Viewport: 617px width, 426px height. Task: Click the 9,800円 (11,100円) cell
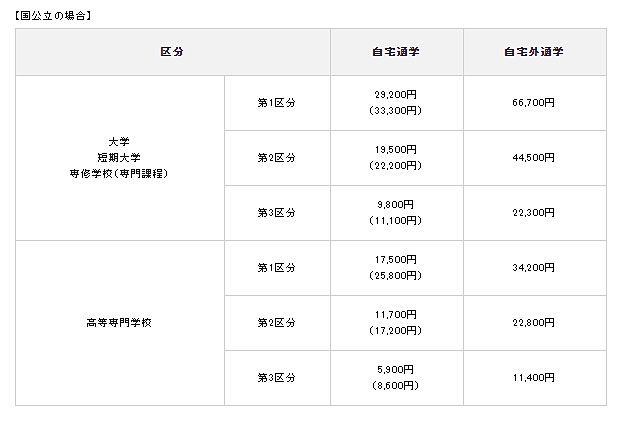coord(395,212)
